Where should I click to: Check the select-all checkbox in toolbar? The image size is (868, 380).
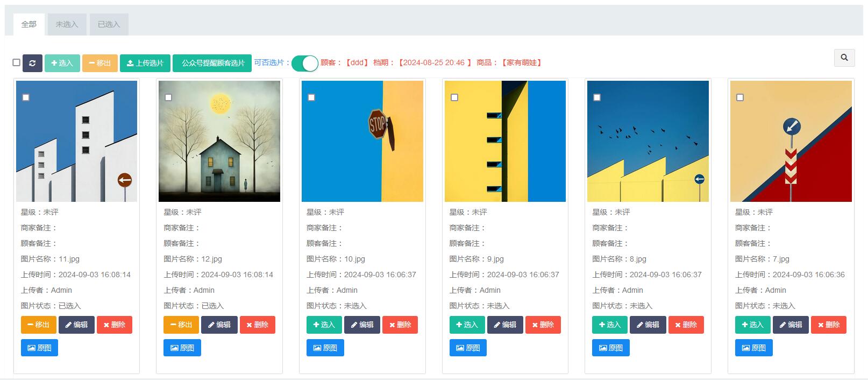coord(17,62)
